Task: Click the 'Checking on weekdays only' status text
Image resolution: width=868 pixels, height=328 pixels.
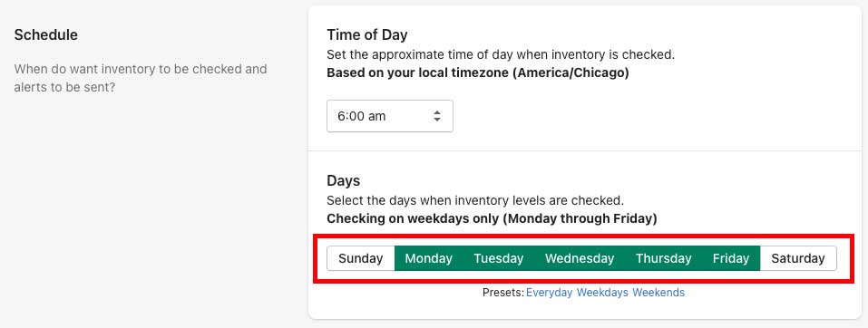Action: point(492,218)
